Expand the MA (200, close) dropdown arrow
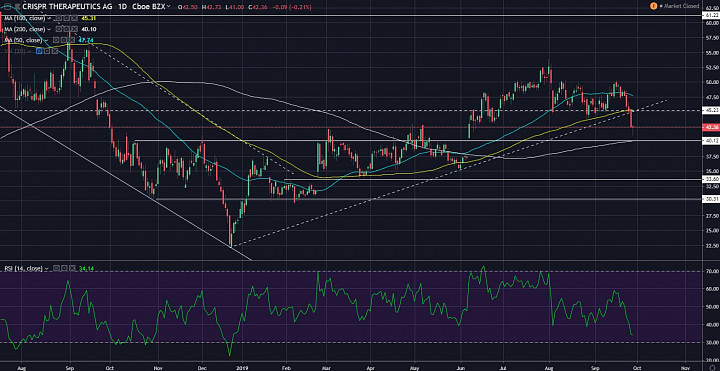Viewport: 720px width, 371px height. [x=50, y=29]
